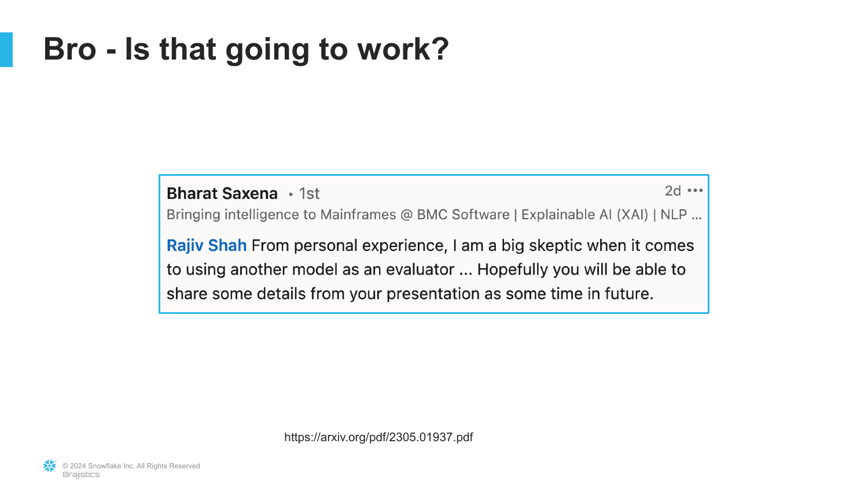868x488 pixels.
Task: Click the Rajiv Shah mention link
Action: [207, 245]
